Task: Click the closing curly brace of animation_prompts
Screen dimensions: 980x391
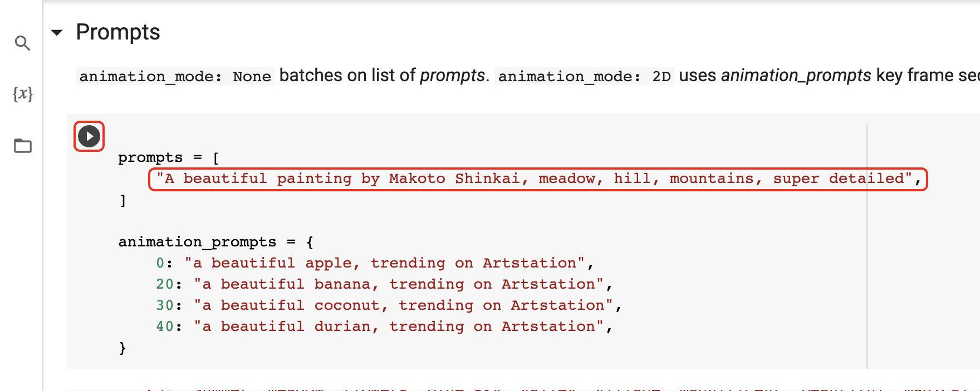Action: tap(122, 348)
